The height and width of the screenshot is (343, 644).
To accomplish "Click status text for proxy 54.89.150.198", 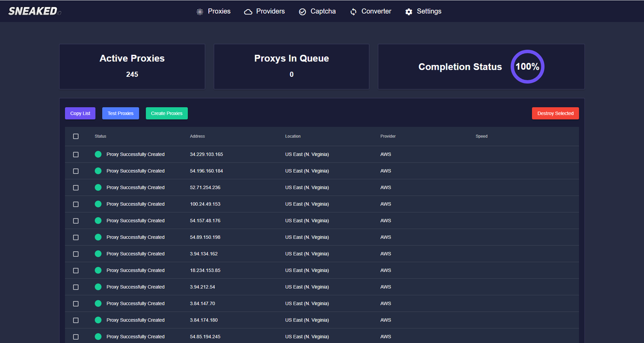I will pos(135,237).
